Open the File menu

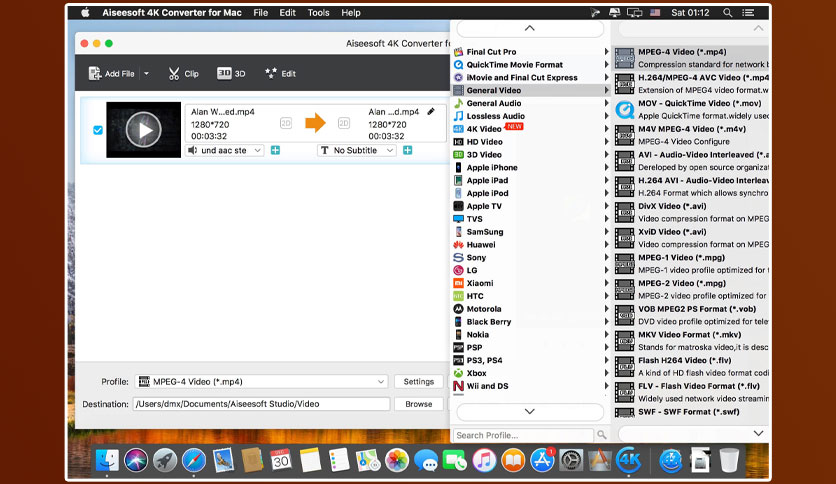(261, 12)
